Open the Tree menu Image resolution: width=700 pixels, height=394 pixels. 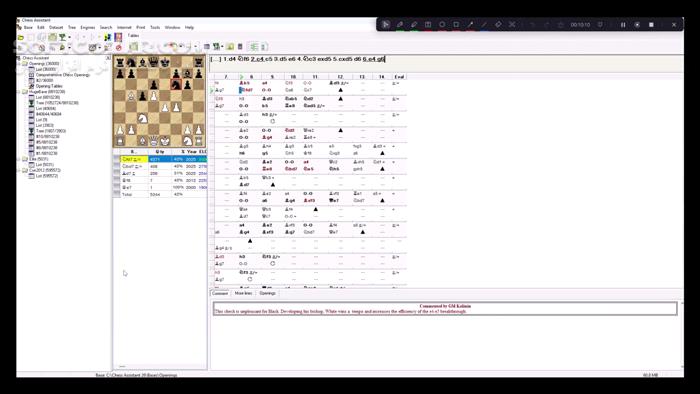coord(72,28)
